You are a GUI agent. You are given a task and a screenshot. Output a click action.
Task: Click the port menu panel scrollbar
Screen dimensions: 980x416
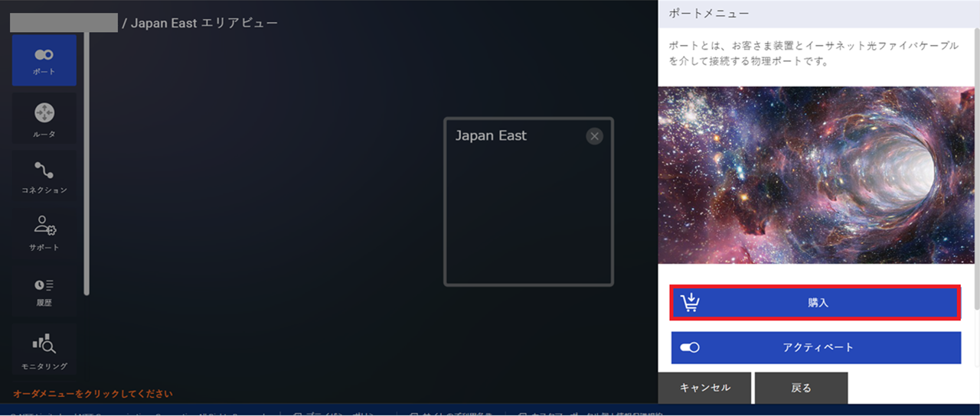tap(976, 168)
